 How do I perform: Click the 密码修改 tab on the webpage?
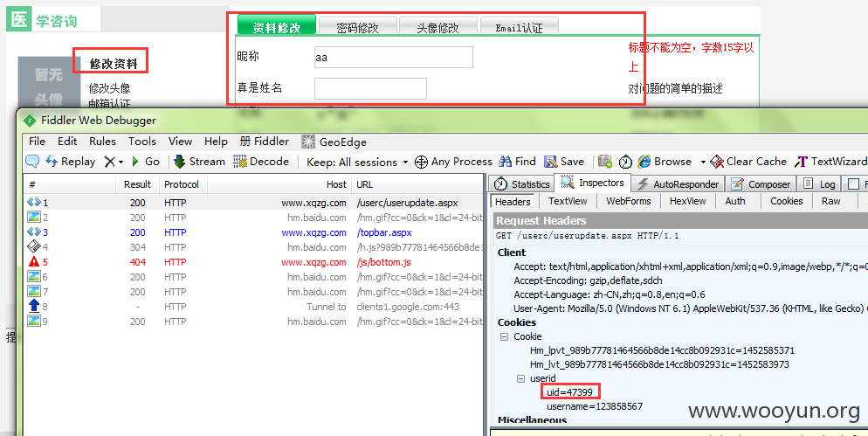pyautogui.click(x=358, y=26)
